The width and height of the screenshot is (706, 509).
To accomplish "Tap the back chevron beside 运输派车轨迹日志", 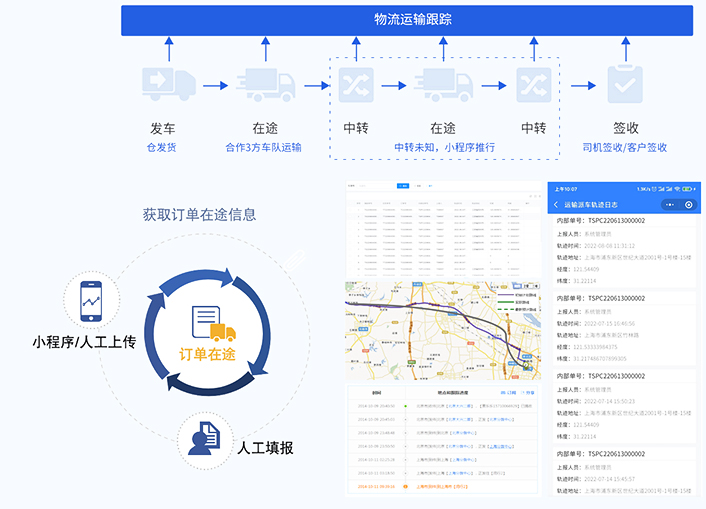I will (556, 205).
